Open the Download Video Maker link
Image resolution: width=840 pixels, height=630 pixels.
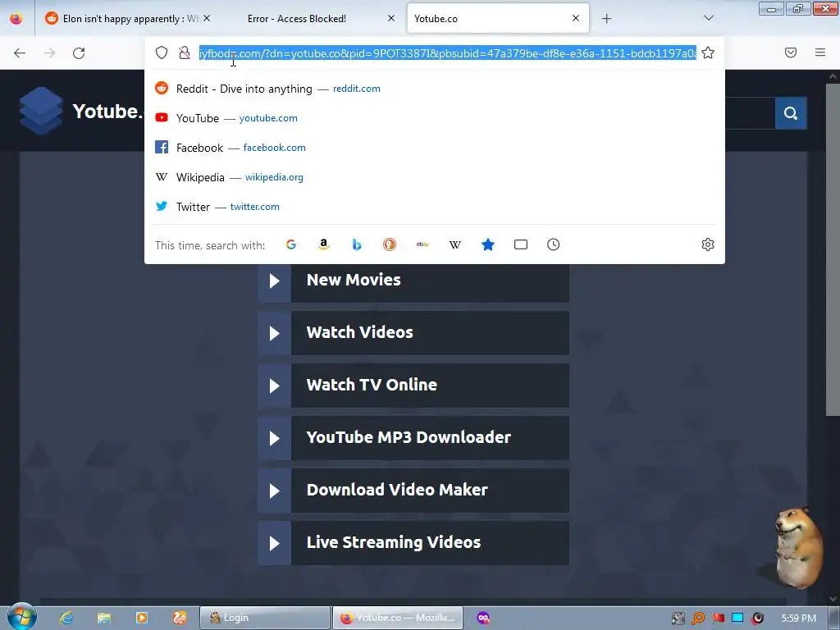[413, 491]
